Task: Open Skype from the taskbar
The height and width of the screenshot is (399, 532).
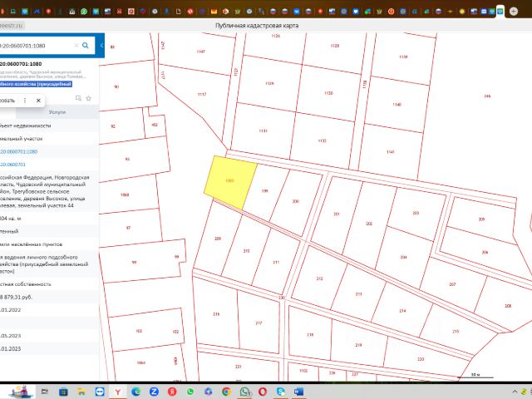Action: click(x=281, y=392)
